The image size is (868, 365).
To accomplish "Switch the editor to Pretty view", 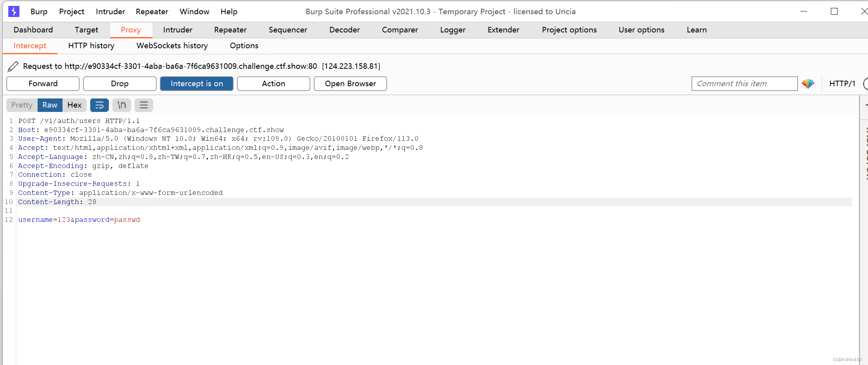I will (x=22, y=105).
